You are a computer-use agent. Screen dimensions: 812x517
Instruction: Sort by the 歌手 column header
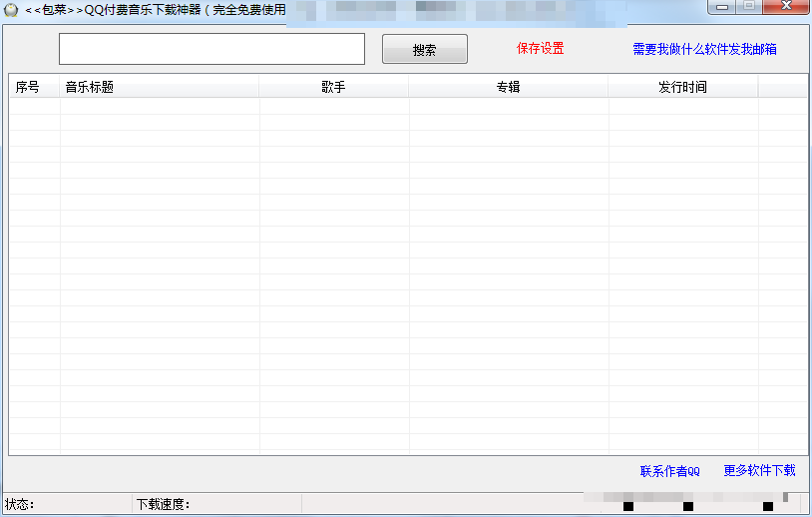coord(333,87)
